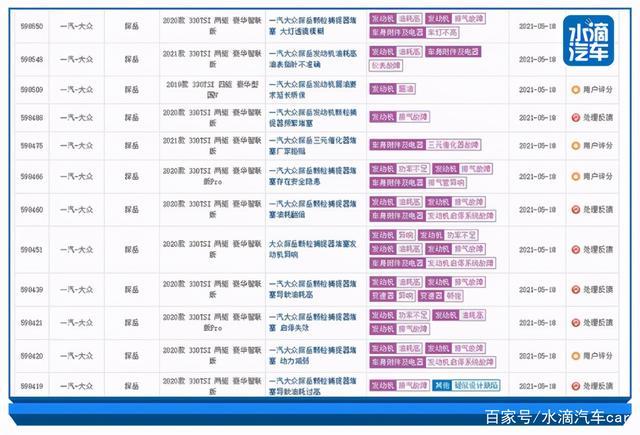Viewport: 640px width, 435px height.
Task: Click the 处理反馈 text in row 598488
Action: pos(598,118)
